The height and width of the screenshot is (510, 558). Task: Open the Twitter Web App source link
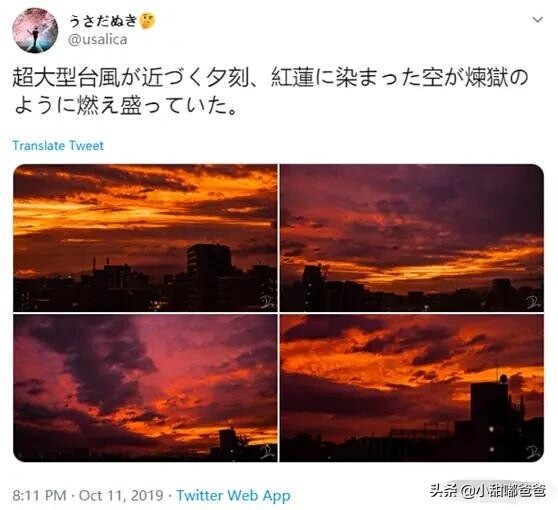coord(233,495)
